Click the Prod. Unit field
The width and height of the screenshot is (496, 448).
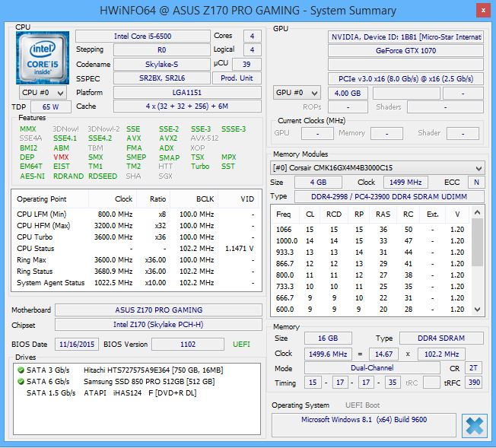point(237,78)
